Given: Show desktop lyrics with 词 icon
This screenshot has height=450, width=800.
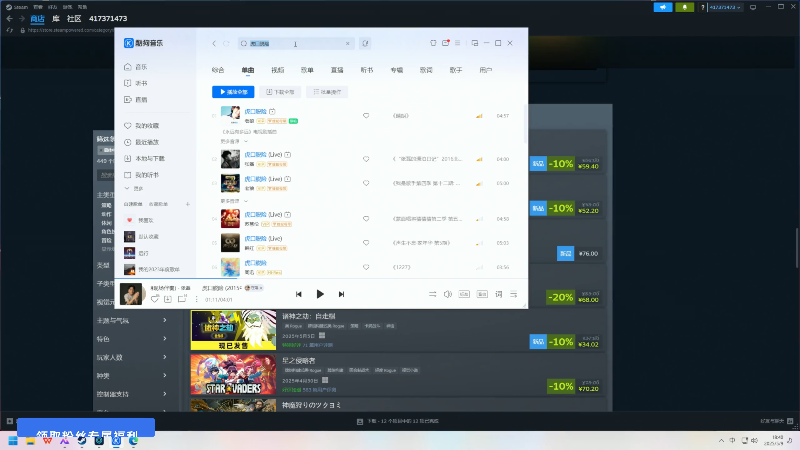Looking at the screenshot, I should (498, 294).
